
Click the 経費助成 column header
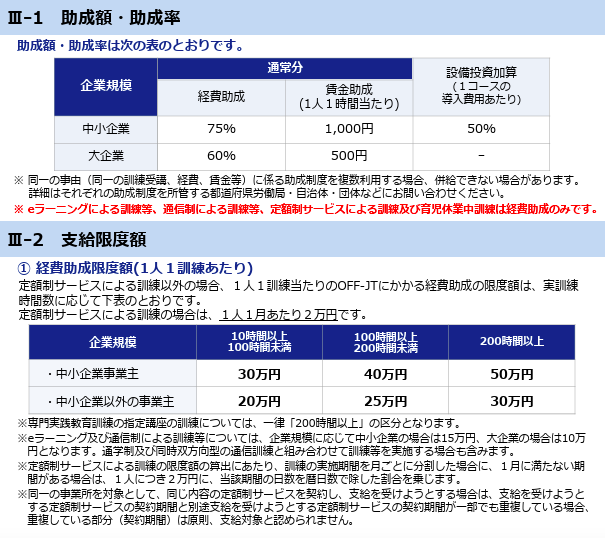(221, 97)
